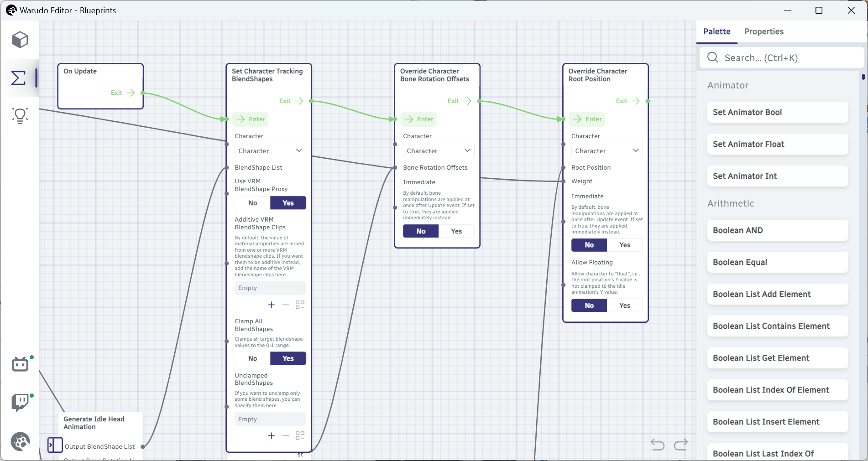The image size is (868, 461).
Task: Set Use VRM BlendShape Proxy to Yes
Action: pyautogui.click(x=288, y=203)
